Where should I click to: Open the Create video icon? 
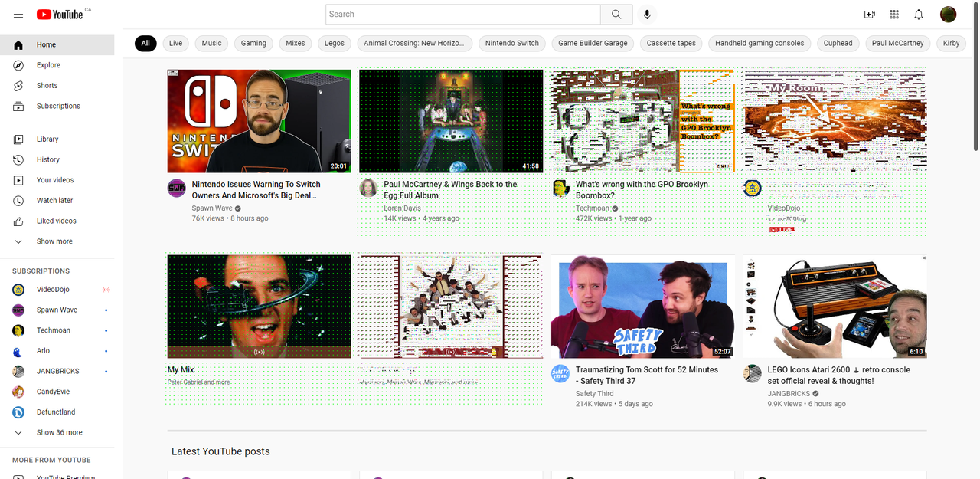[x=869, y=15]
